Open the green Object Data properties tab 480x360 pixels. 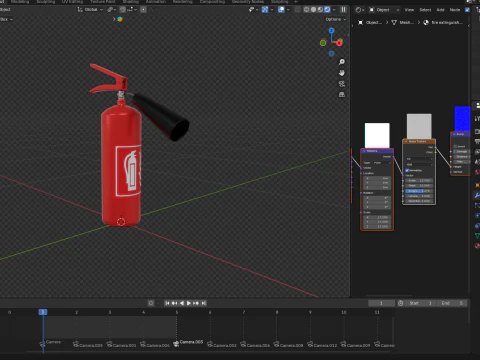pyautogui.click(x=477, y=236)
